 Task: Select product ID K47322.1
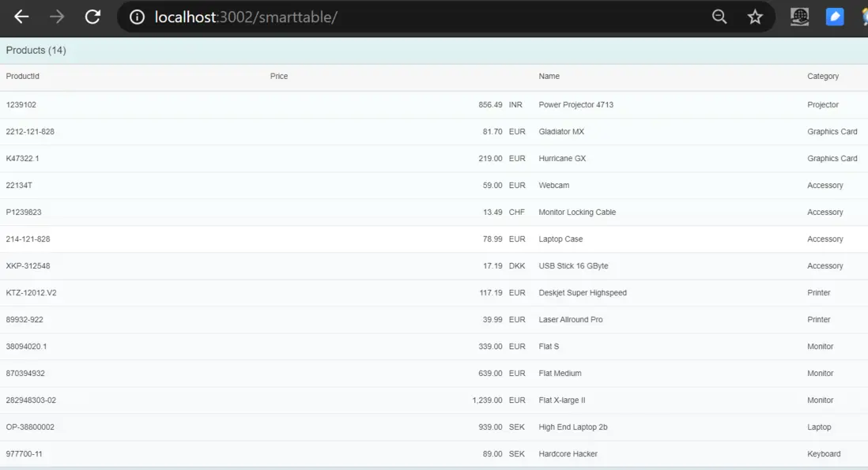click(23, 158)
